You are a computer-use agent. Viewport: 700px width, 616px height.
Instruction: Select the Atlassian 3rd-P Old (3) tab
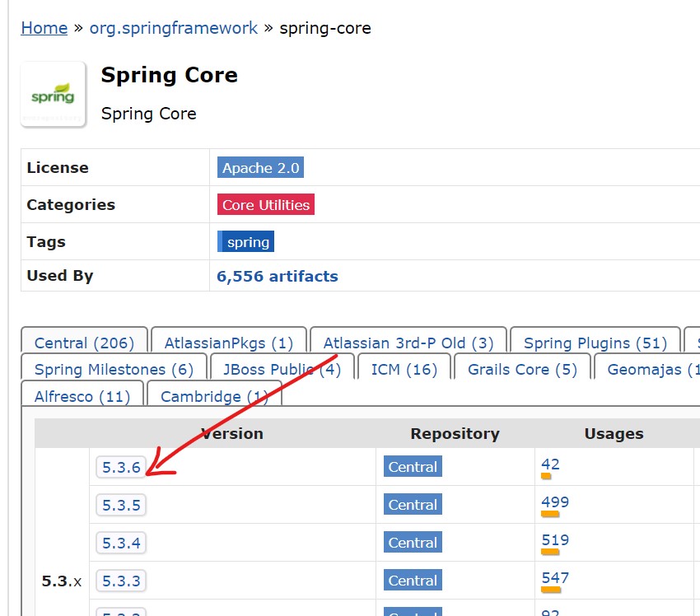pyautogui.click(x=408, y=343)
